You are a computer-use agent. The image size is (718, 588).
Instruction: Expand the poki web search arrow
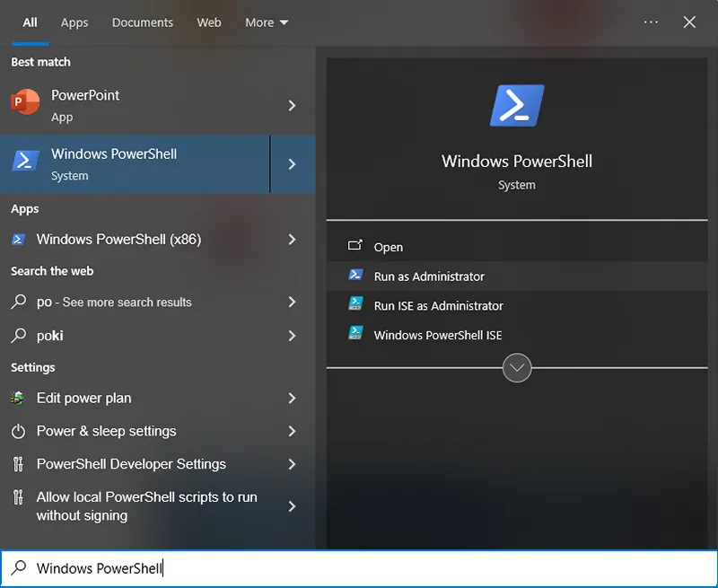click(x=293, y=336)
